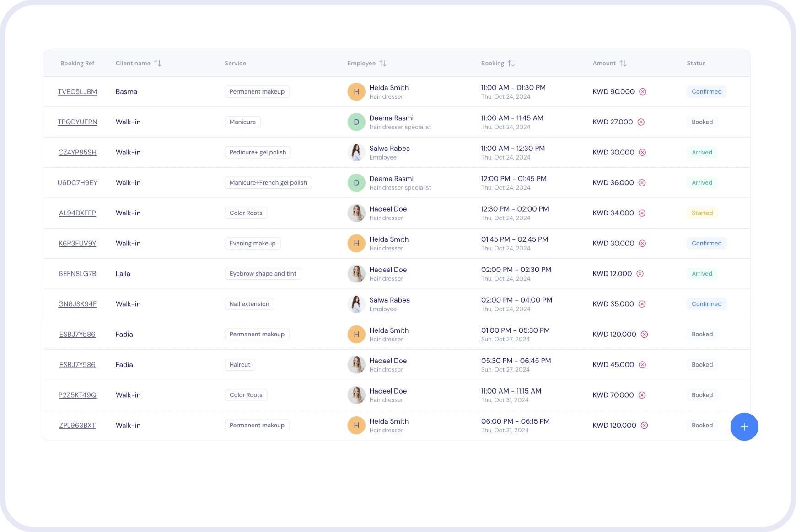Click the floating plus button

744,426
